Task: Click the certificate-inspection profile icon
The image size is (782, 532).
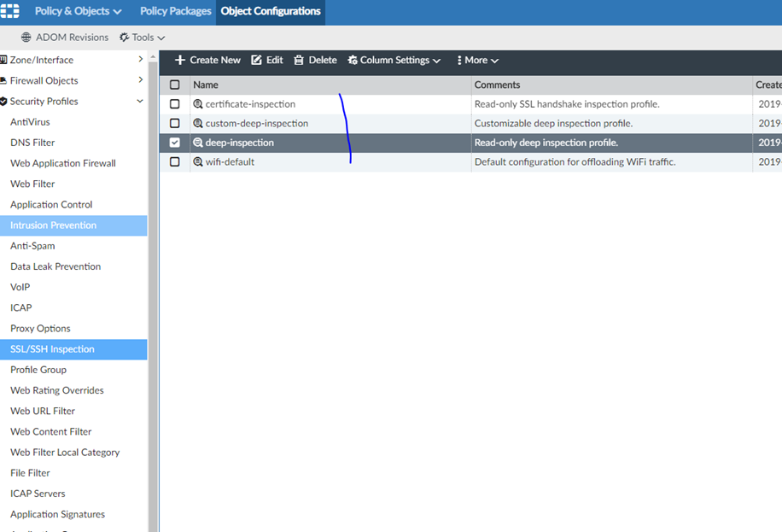Action: [x=198, y=104]
